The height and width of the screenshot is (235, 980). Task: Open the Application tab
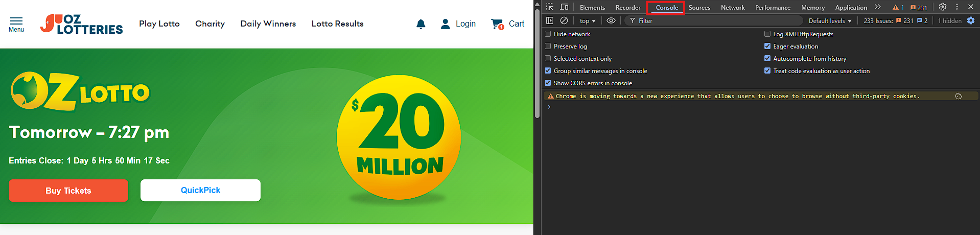[851, 7]
